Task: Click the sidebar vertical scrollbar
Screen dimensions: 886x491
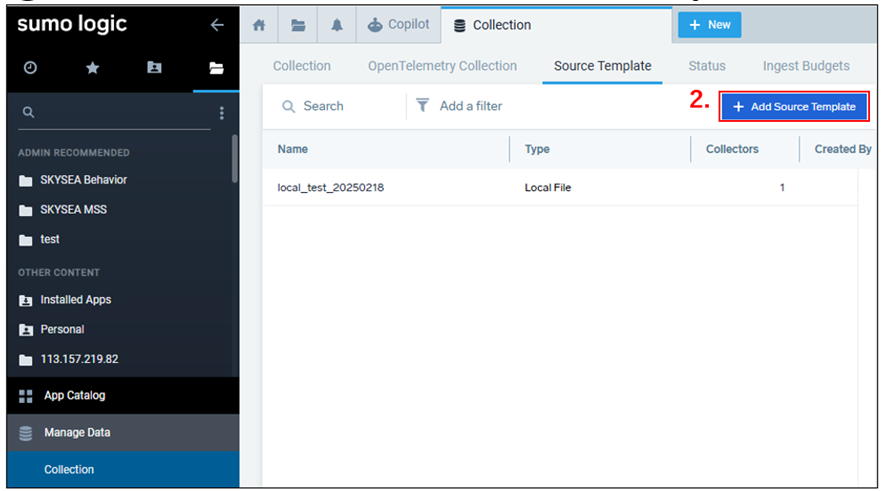Action: pyautogui.click(x=234, y=159)
